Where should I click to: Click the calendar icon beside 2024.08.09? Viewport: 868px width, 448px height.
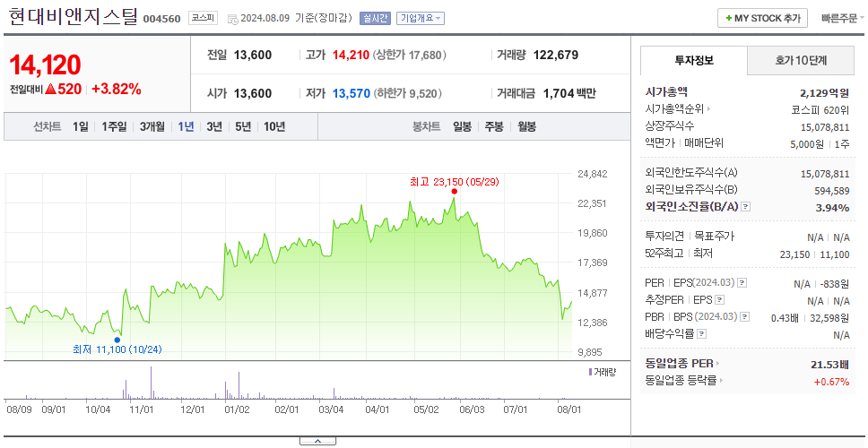232,19
